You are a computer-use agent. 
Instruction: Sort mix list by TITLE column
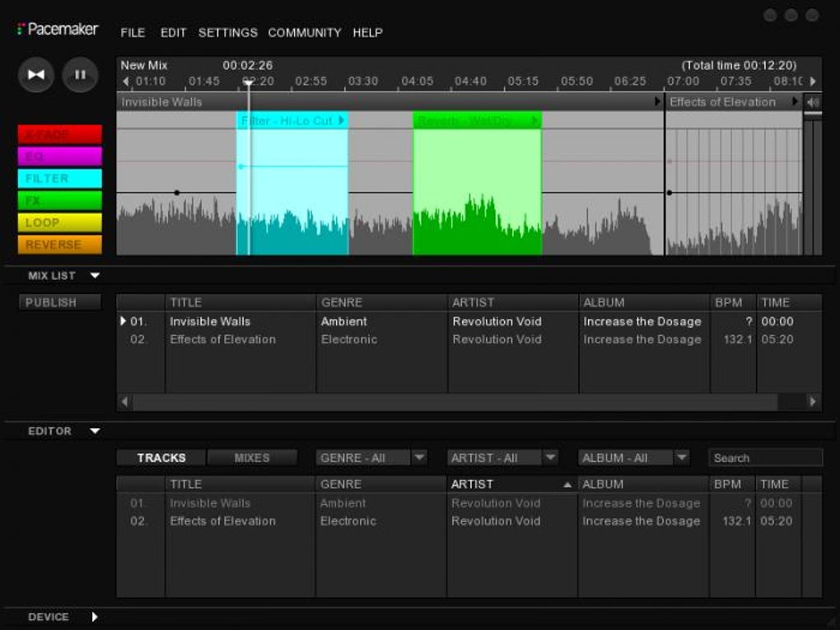click(240, 303)
